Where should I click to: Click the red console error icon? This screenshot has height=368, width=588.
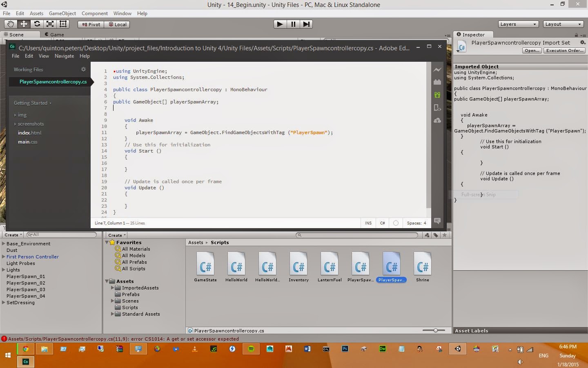(x=4, y=339)
